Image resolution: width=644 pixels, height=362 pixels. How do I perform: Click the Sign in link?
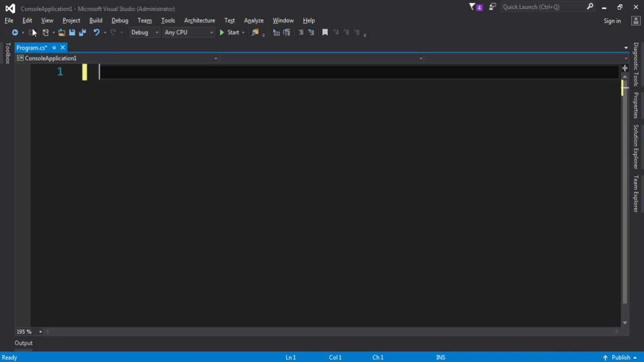612,21
